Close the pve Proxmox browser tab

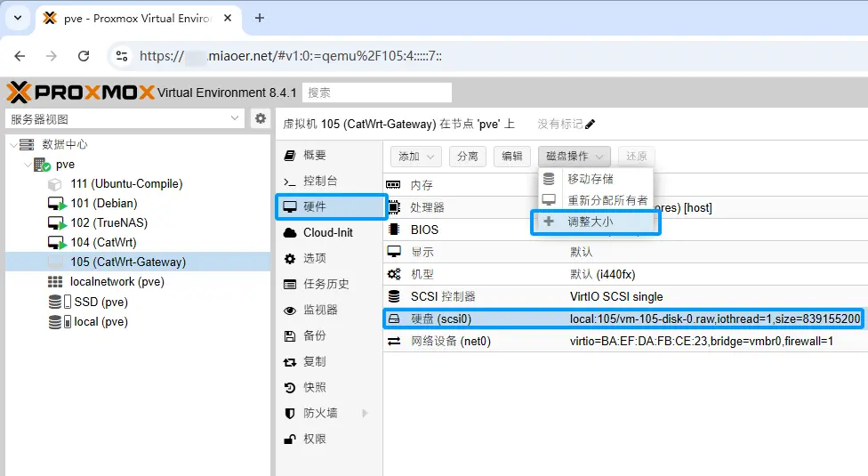click(228, 19)
